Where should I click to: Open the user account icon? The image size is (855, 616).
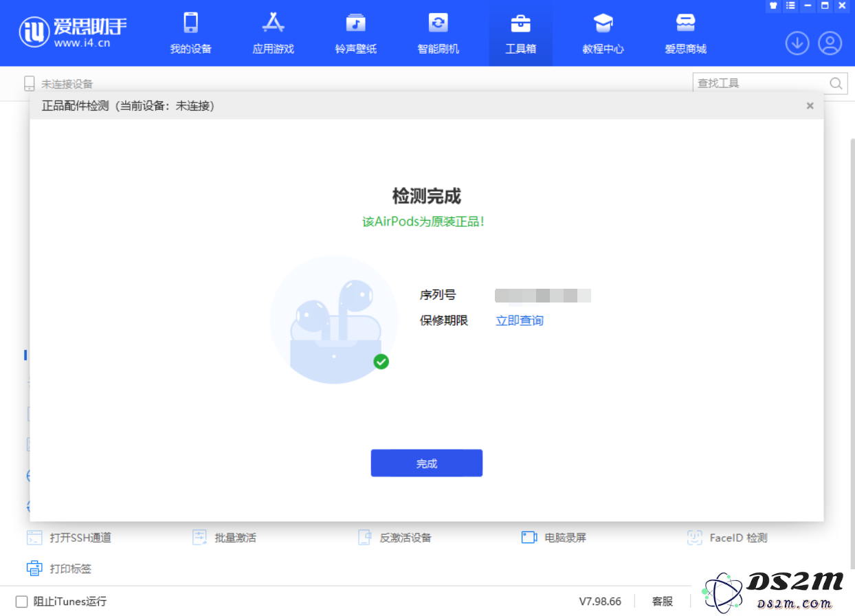[830, 43]
